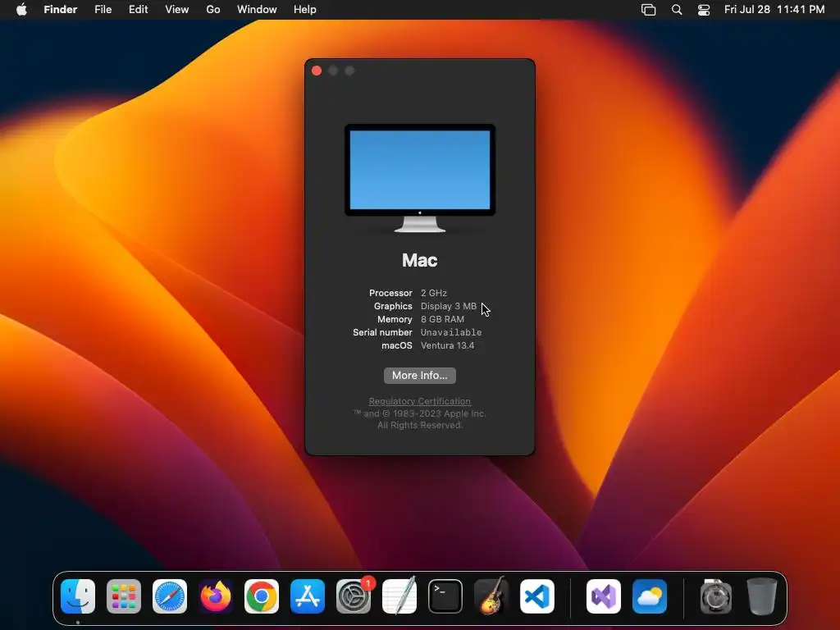Click the More Info... button
The height and width of the screenshot is (630, 840).
click(x=420, y=376)
